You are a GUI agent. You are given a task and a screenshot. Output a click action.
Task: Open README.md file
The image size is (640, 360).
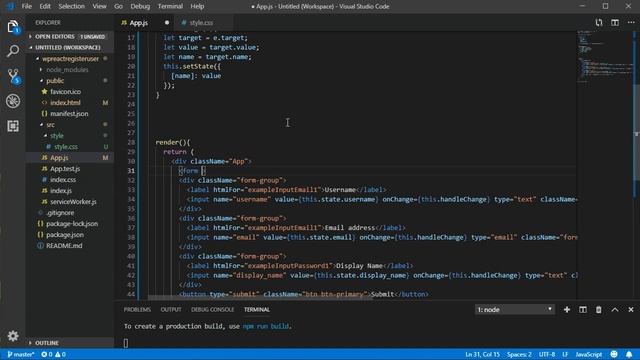coord(64,246)
